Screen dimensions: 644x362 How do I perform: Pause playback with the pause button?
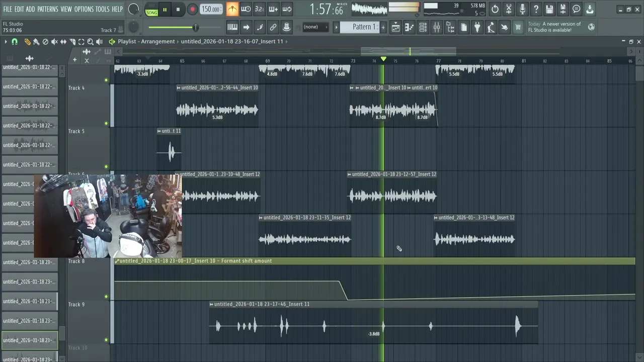point(165,10)
